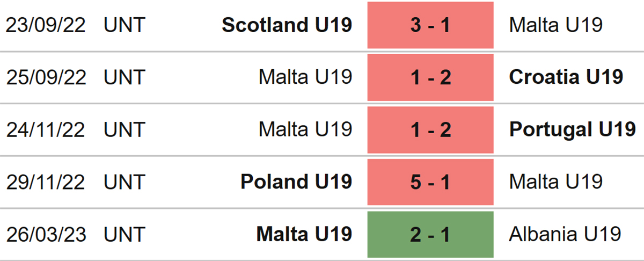Click the 1 - 2 score against Portugal

click(x=430, y=129)
